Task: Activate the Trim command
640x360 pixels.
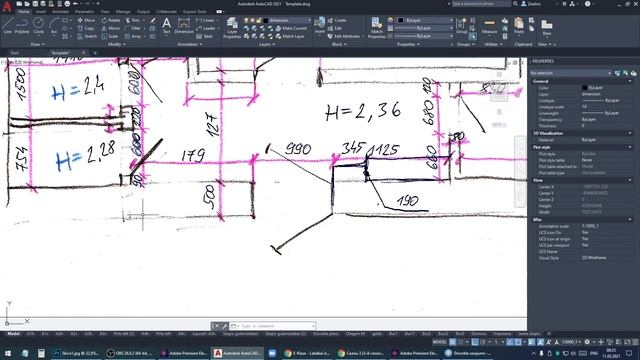Action: (133, 20)
